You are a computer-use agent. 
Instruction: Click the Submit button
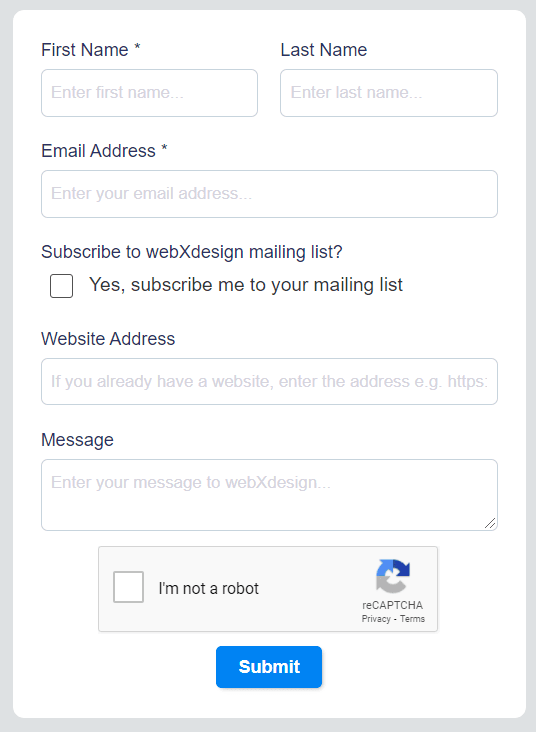pos(269,667)
